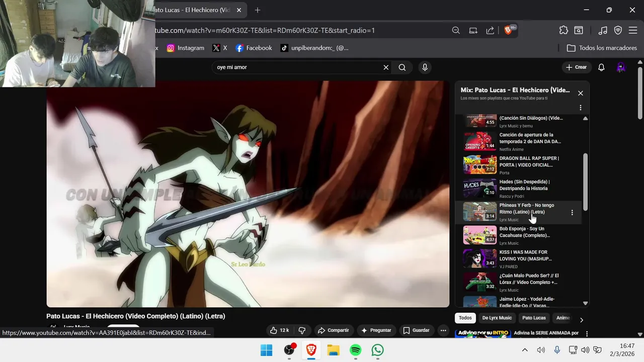The width and height of the screenshot is (644, 362).
Task: Open WhatsApp from the taskbar
Action: click(x=377, y=350)
